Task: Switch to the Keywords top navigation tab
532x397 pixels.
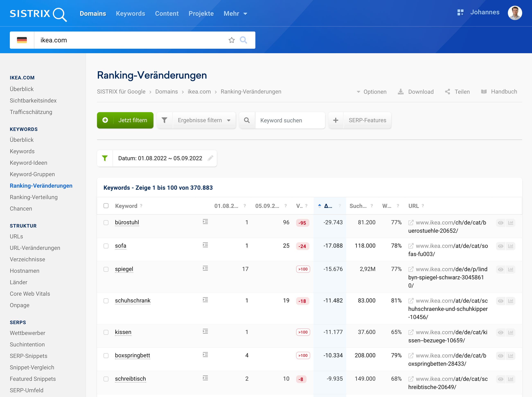Action: [130, 14]
